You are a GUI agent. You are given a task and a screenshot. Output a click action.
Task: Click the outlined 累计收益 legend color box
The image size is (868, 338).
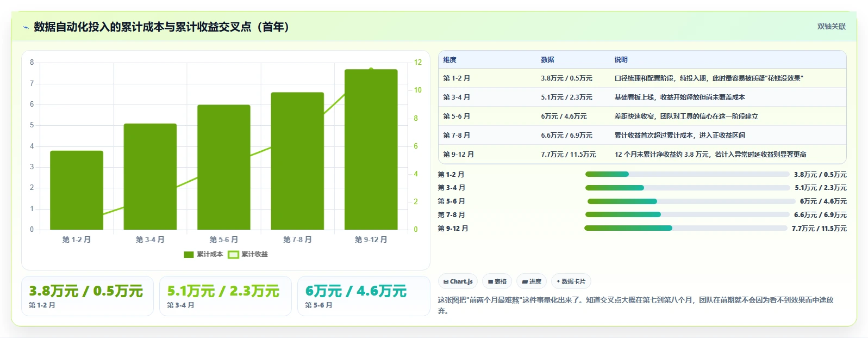pyautogui.click(x=233, y=254)
